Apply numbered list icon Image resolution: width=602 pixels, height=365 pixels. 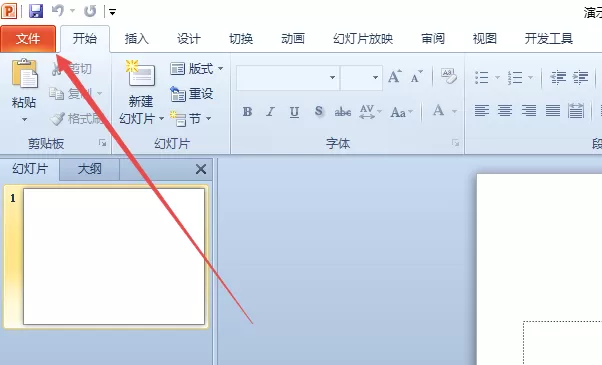[514, 77]
